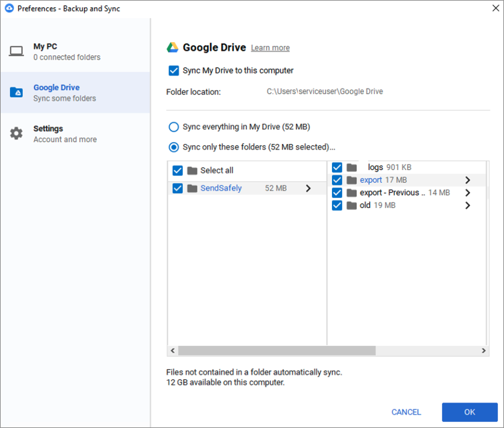The image size is (504, 428).
Task: Expand the export - Previous folder chevron
Action: point(468,193)
